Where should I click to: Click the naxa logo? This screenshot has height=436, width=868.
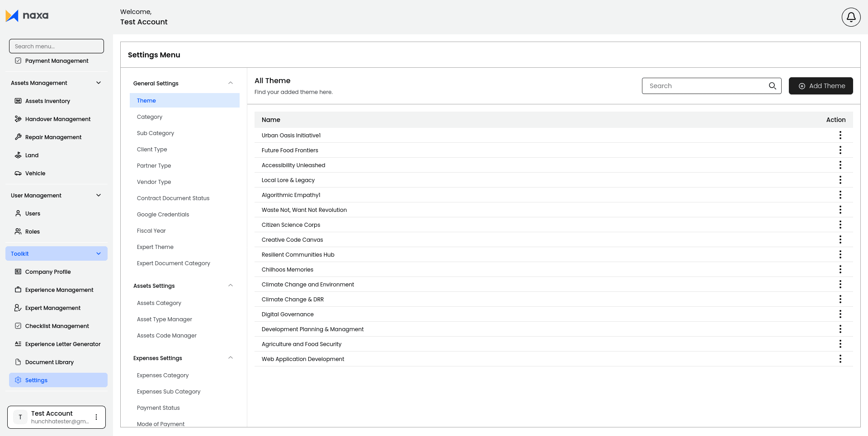(x=27, y=15)
